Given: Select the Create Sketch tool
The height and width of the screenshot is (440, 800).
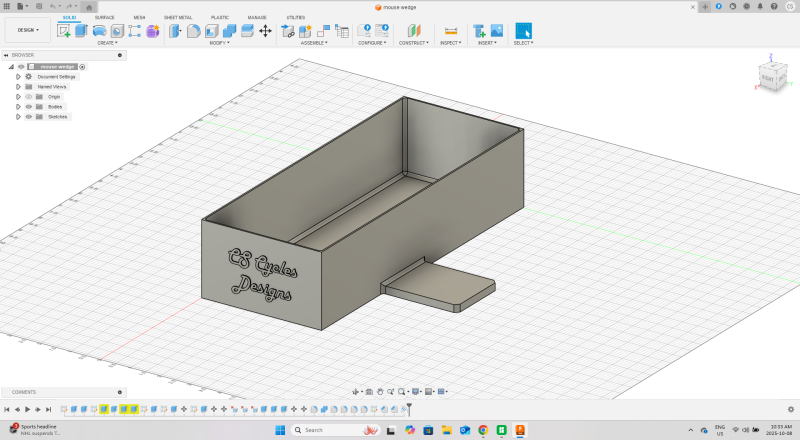Looking at the screenshot, I should 64,31.
